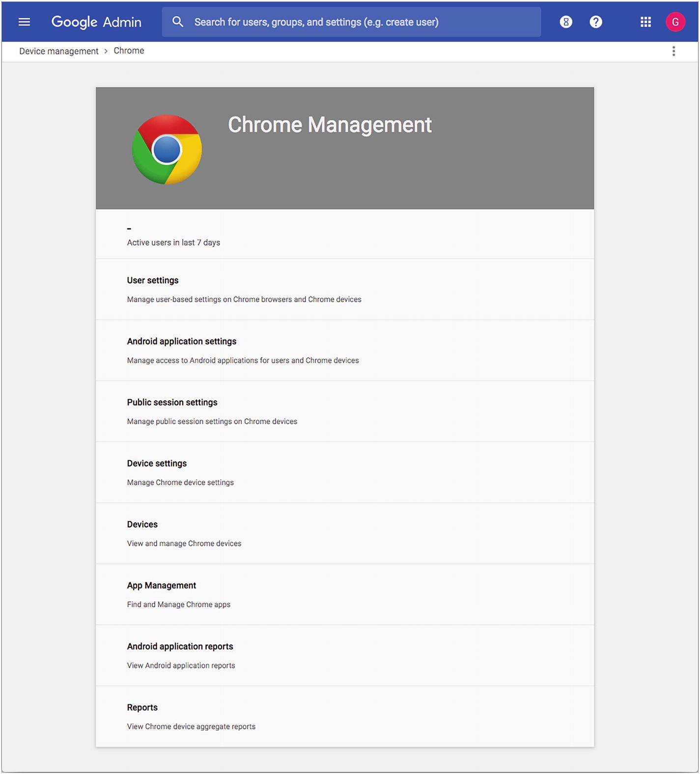700x774 pixels.
Task: Open the G account avatar
Action: point(675,22)
